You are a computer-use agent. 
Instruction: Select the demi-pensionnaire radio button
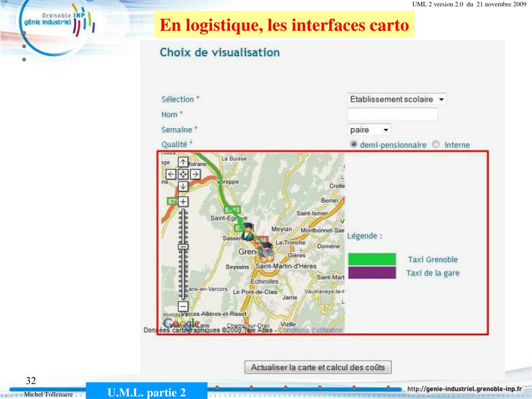tap(353, 144)
